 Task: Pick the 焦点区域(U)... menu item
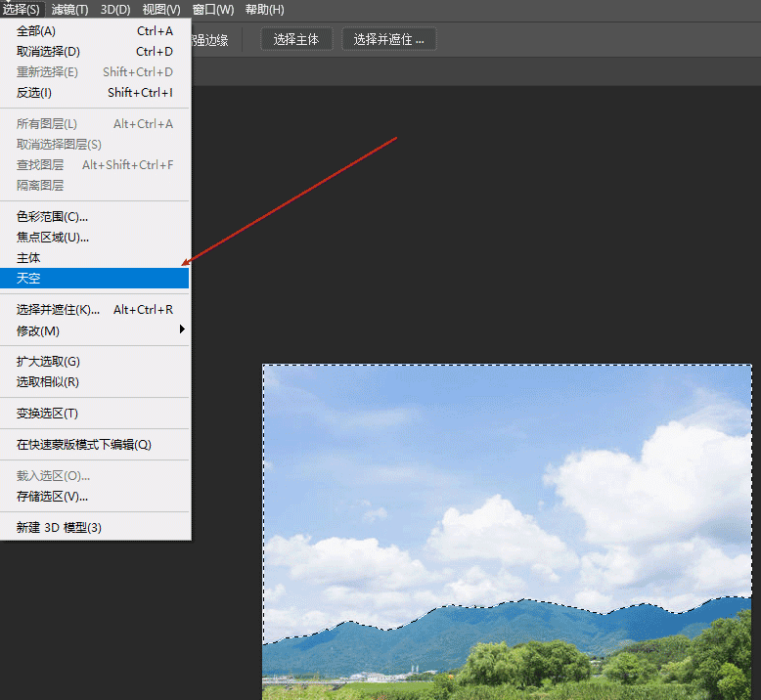[52, 238]
